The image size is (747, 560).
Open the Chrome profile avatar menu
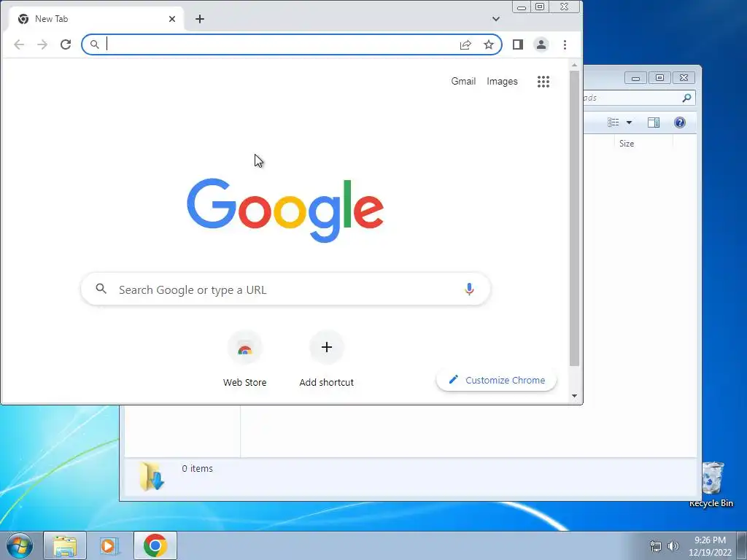(x=541, y=44)
